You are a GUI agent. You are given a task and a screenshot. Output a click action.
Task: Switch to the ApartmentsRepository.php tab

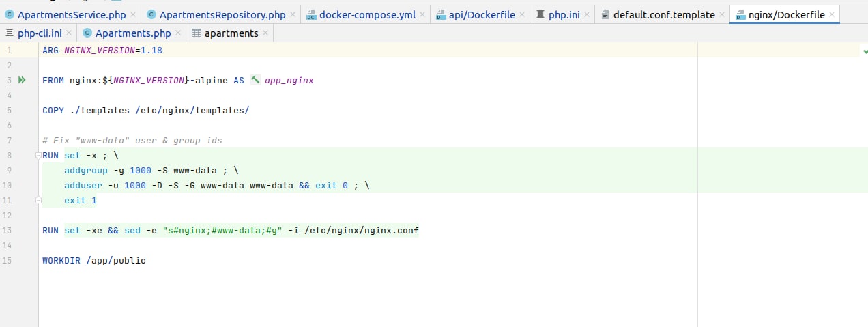(x=222, y=14)
